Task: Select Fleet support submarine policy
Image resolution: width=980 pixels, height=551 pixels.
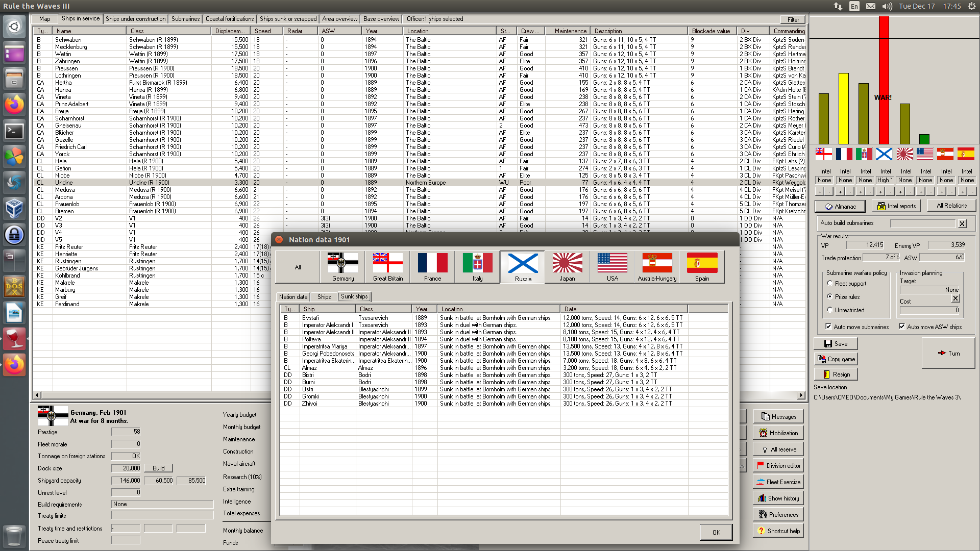Action: click(x=830, y=283)
